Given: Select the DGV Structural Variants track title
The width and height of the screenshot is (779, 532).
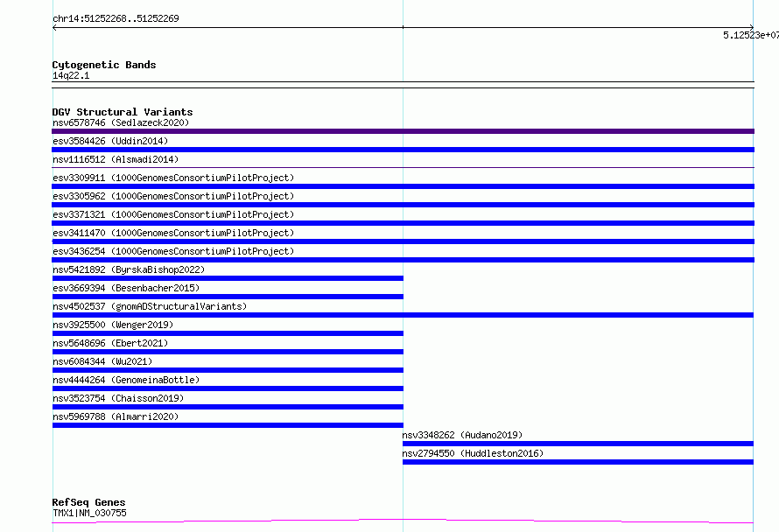Looking at the screenshot, I should 123,112.
